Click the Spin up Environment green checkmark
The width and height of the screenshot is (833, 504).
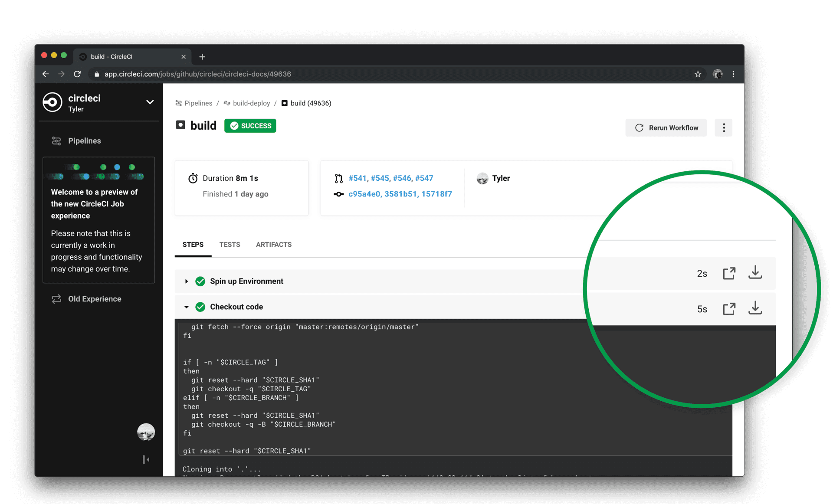tap(200, 281)
